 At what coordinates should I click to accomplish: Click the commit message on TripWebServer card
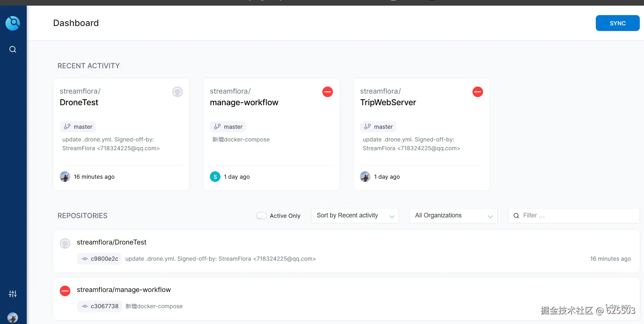(412, 144)
